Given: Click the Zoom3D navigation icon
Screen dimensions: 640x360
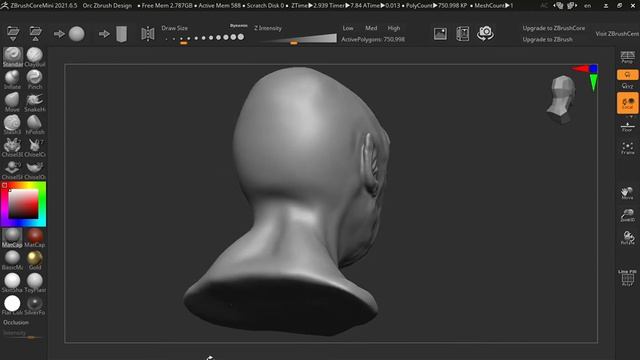Looking at the screenshot, I should [627, 215].
